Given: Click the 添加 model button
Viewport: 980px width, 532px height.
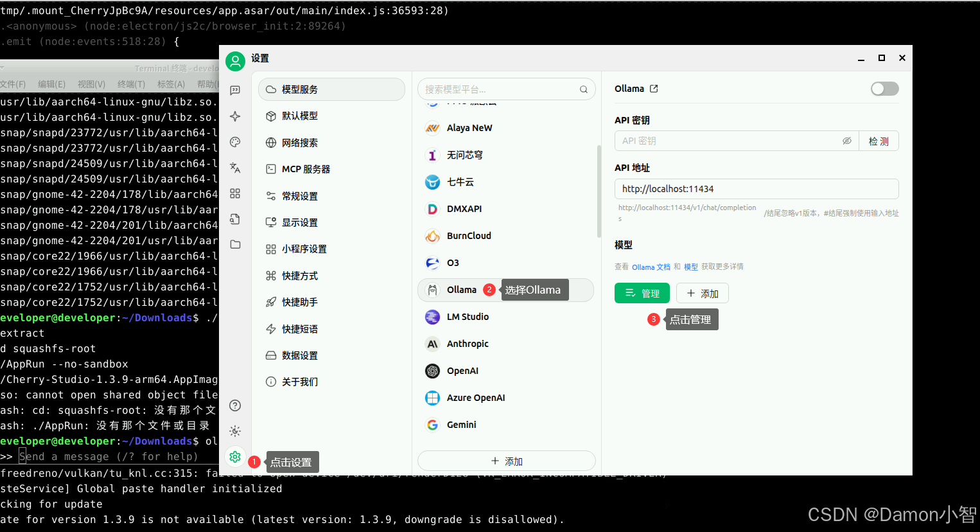Looking at the screenshot, I should [703, 293].
